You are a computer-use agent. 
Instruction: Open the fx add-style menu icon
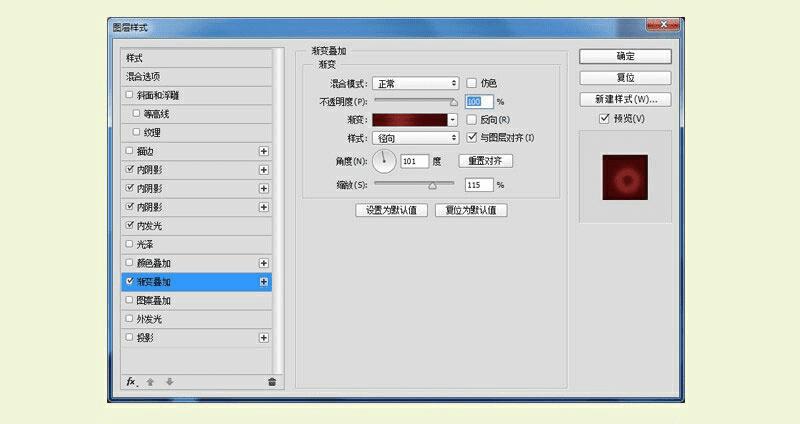pos(132,382)
